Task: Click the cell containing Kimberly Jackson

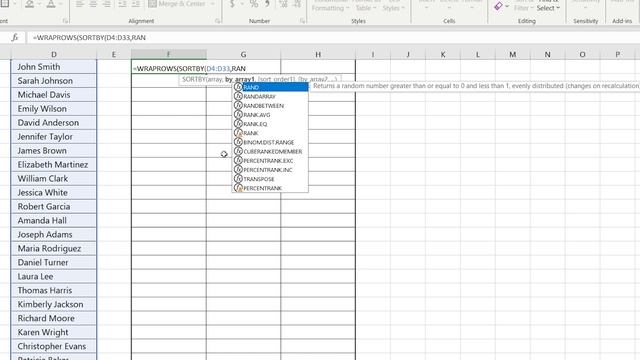Action: pyautogui.click(x=53, y=304)
